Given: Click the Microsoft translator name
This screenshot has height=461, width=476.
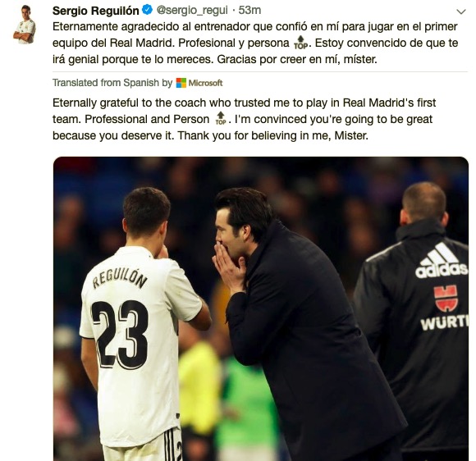Looking at the screenshot, I should click(x=205, y=83).
